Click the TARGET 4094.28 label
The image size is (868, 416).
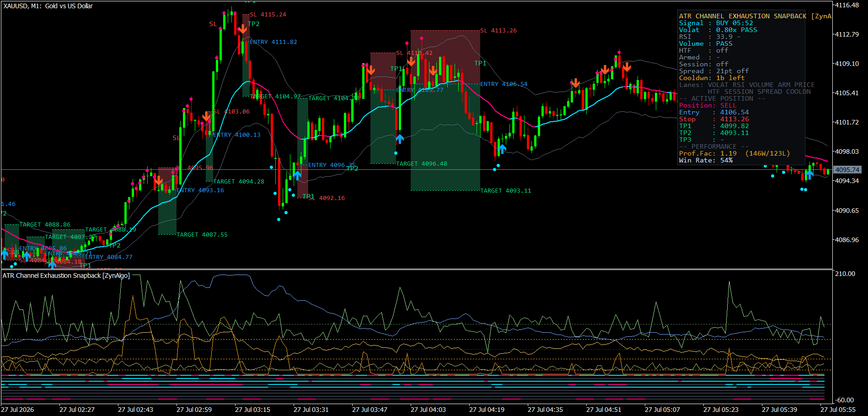pos(239,182)
